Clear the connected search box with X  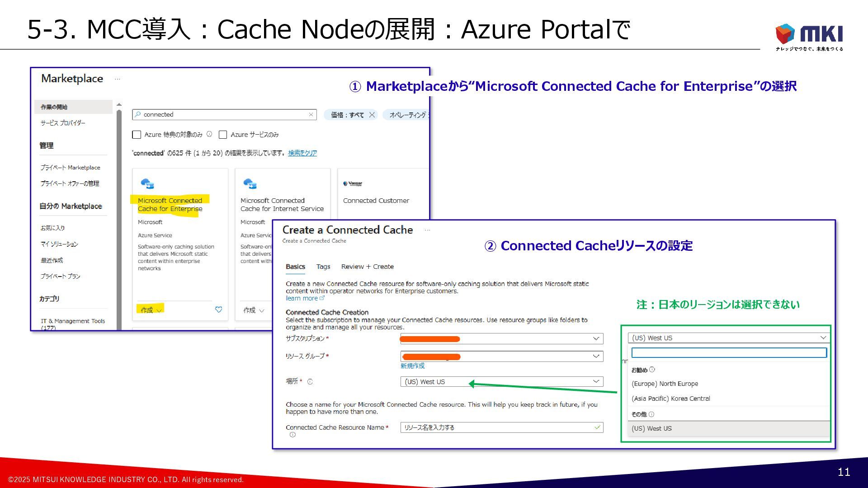[x=311, y=115]
